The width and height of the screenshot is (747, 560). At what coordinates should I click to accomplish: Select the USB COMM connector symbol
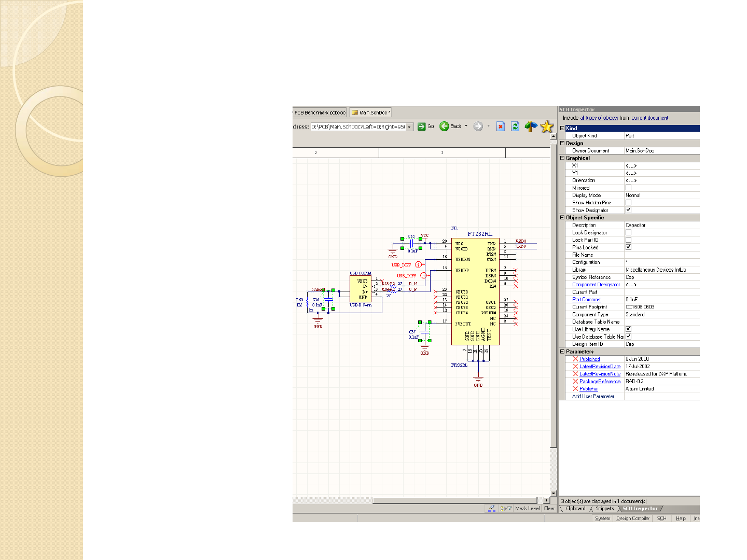(x=361, y=289)
